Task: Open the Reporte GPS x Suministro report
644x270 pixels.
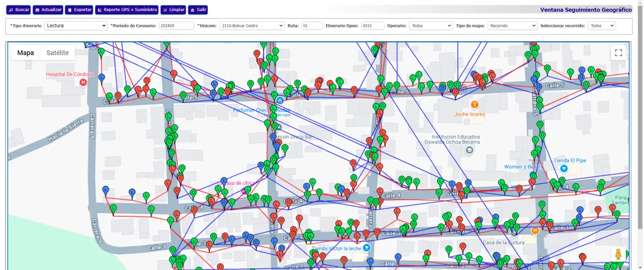Action: pos(127,10)
